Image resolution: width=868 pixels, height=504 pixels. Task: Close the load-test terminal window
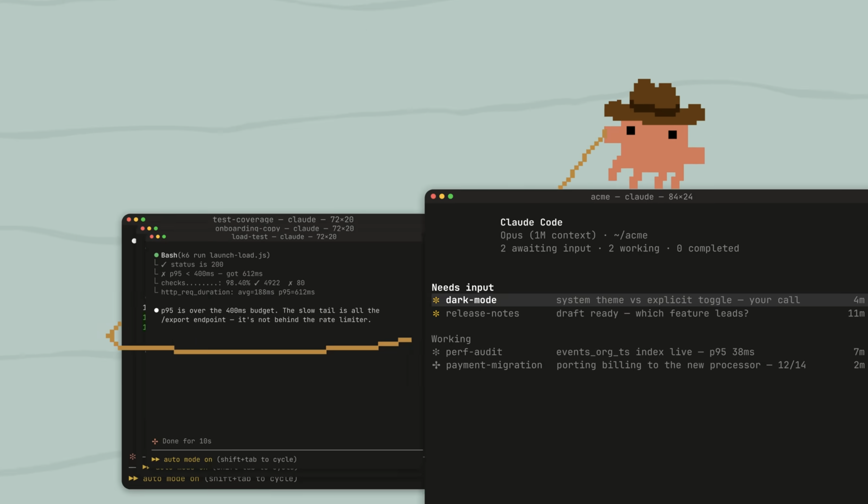(x=152, y=237)
